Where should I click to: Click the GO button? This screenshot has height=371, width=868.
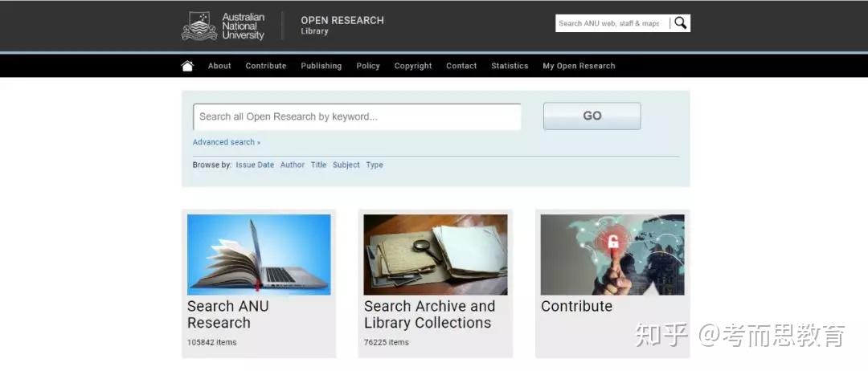592,116
